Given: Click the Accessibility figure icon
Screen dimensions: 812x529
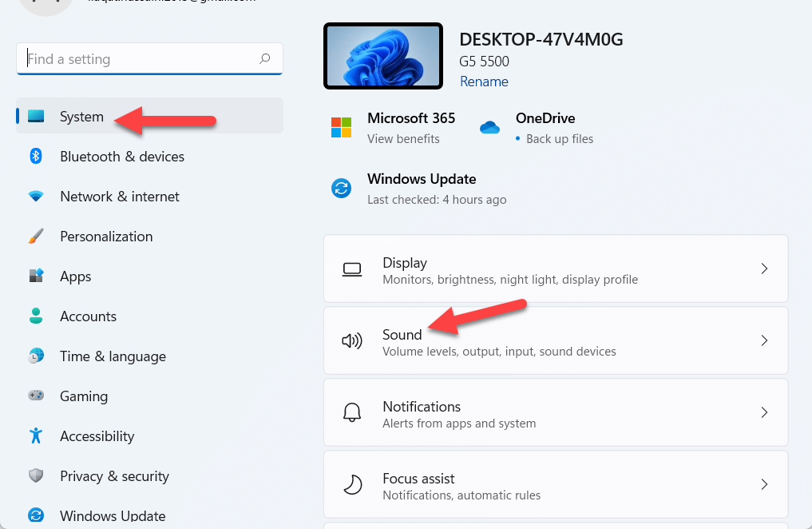Looking at the screenshot, I should point(36,436).
